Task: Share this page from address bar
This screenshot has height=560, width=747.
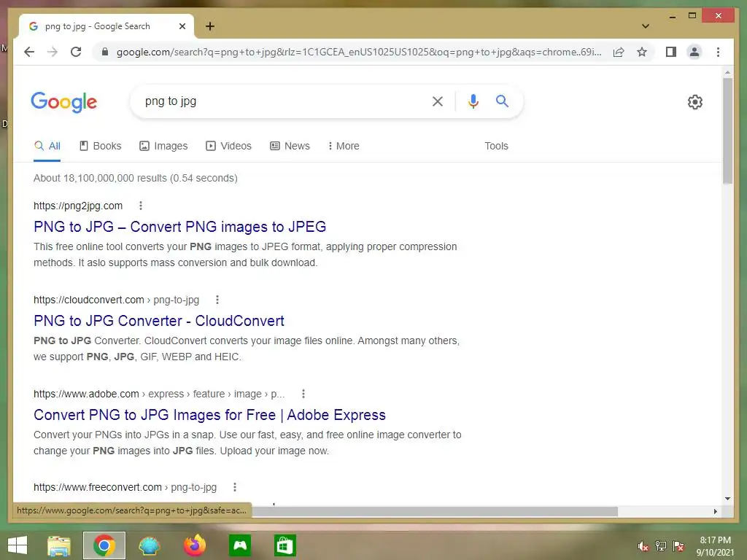Action: click(619, 52)
